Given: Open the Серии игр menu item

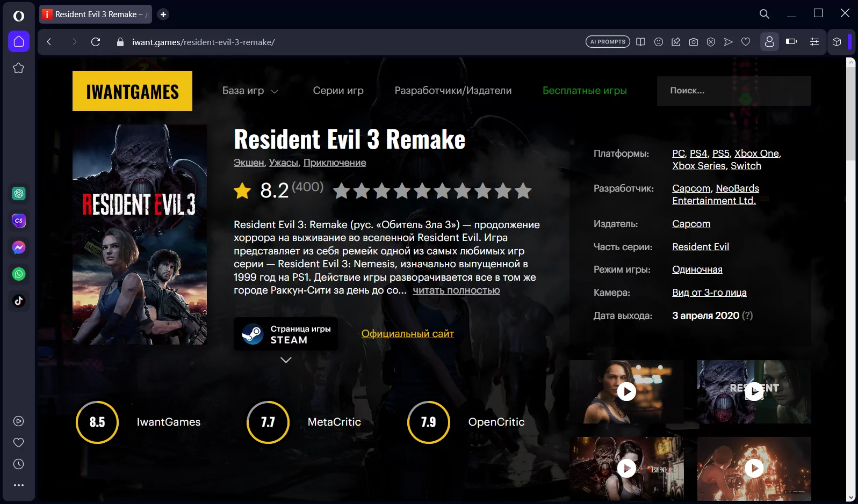Looking at the screenshot, I should pyautogui.click(x=338, y=91).
